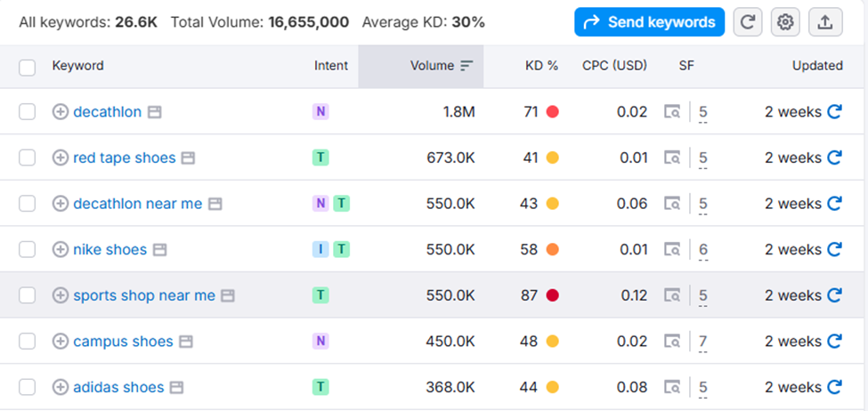Screen dimensions: 868x411
Task: Open the campus shoes keyword link
Action: pos(123,342)
